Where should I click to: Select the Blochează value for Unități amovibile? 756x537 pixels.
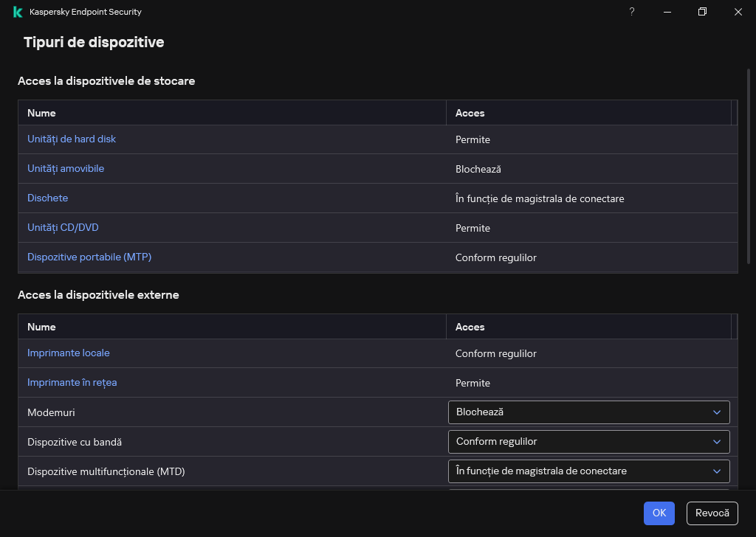(x=478, y=168)
